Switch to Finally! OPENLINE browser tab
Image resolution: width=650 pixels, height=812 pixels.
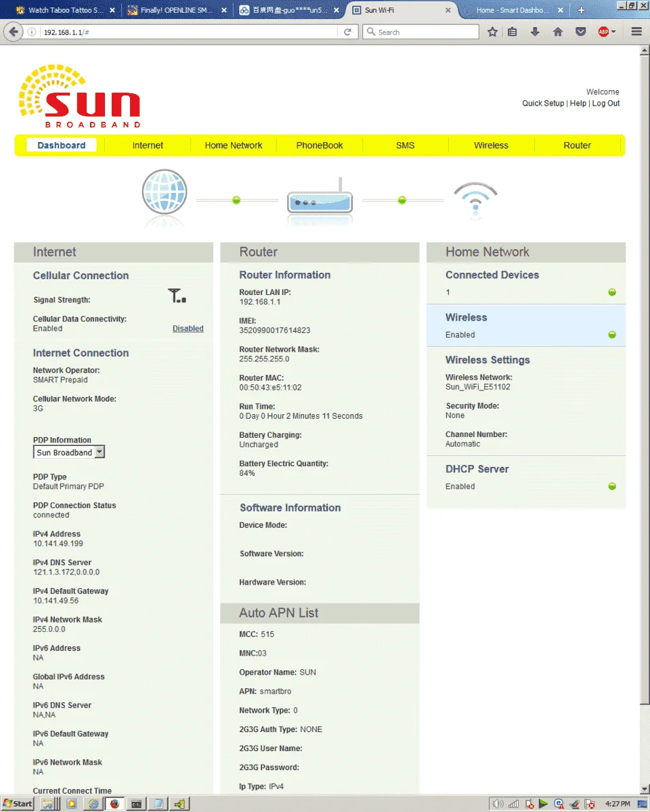coord(178,10)
